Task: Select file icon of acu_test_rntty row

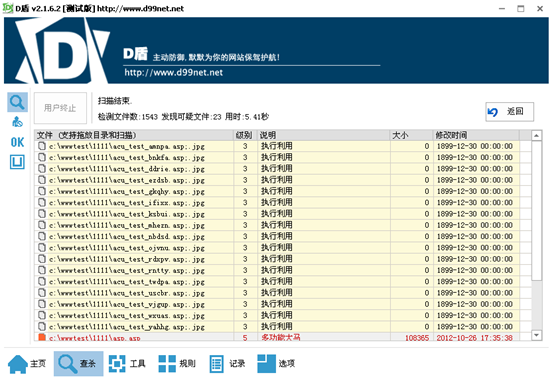Action: [42, 270]
